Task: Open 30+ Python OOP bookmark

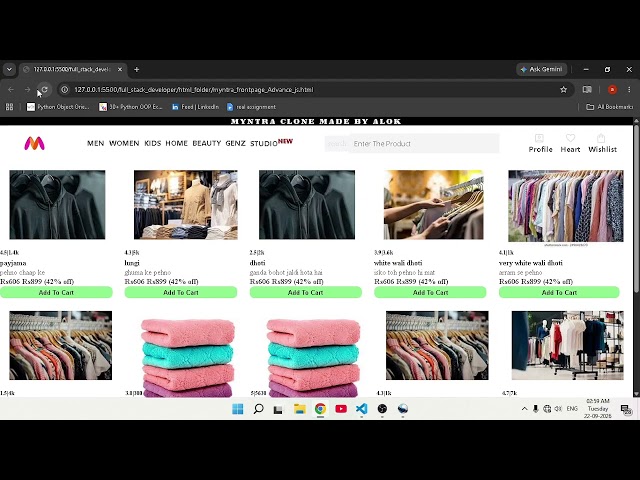Action: (131, 107)
